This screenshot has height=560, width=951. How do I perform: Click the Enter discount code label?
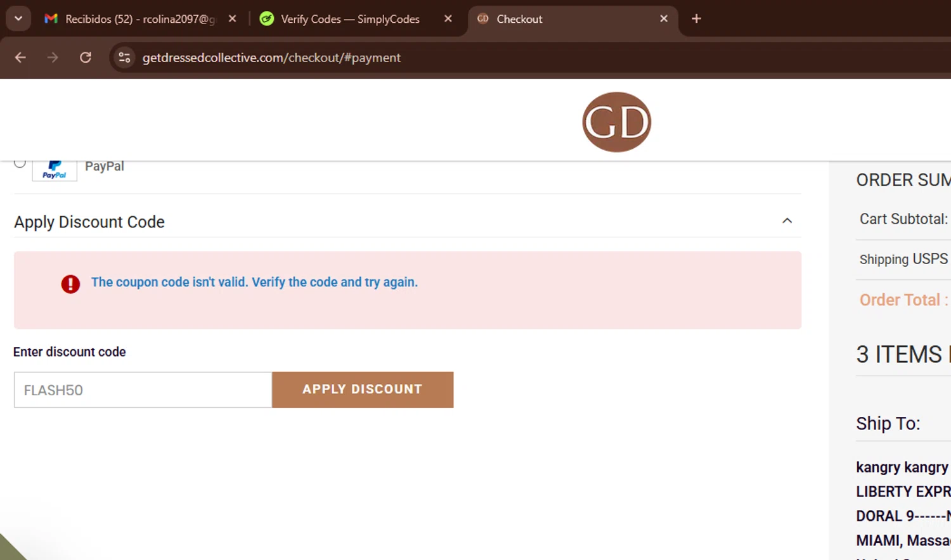coord(70,352)
